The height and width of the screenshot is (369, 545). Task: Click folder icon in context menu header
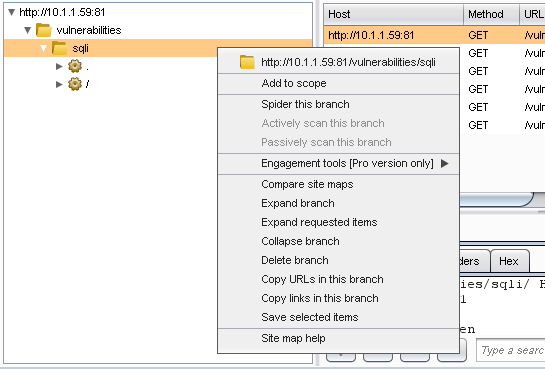pyautogui.click(x=247, y=62)
